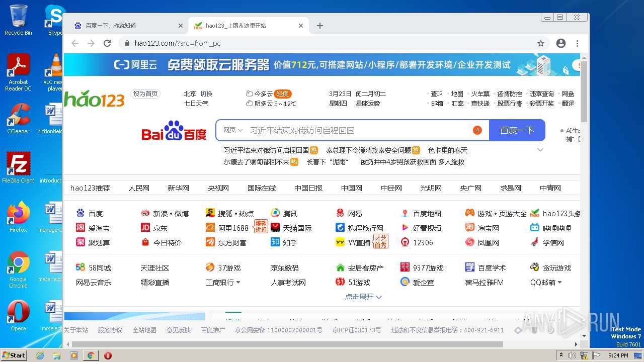The image size is (644, 362).
Task: Bookmark this page with the star icon
Action: (x=541, y=43)
